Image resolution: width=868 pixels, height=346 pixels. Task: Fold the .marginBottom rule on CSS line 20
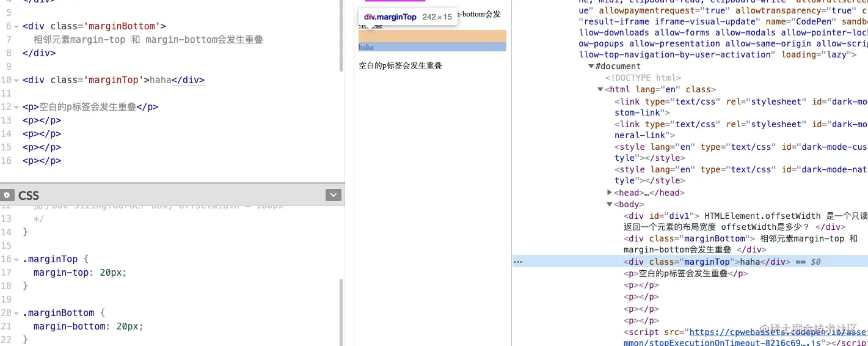[x=16, y=313]
